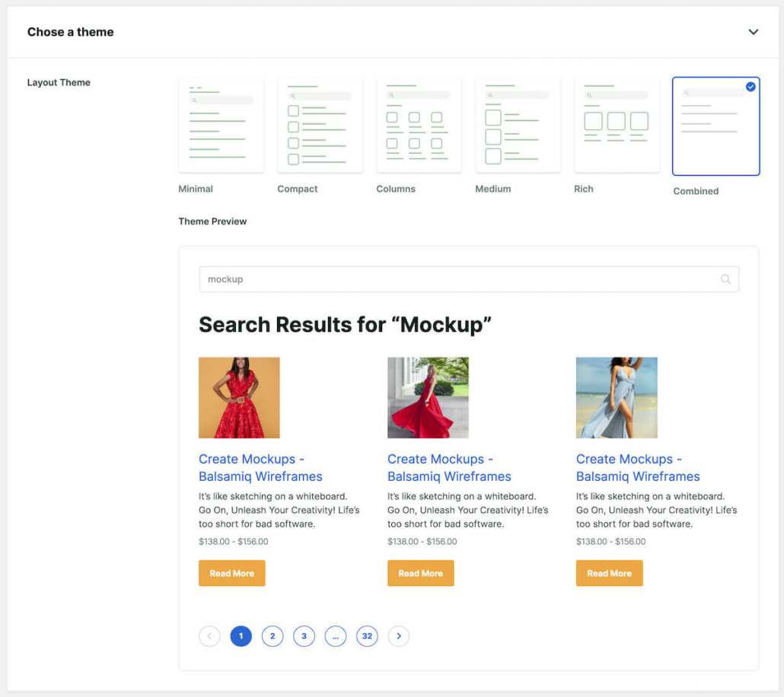This screenshot has width=784, height=697.
Task: Open the theme settings via the header chevron
Action: pyautogui.click(x=754, y=32)
